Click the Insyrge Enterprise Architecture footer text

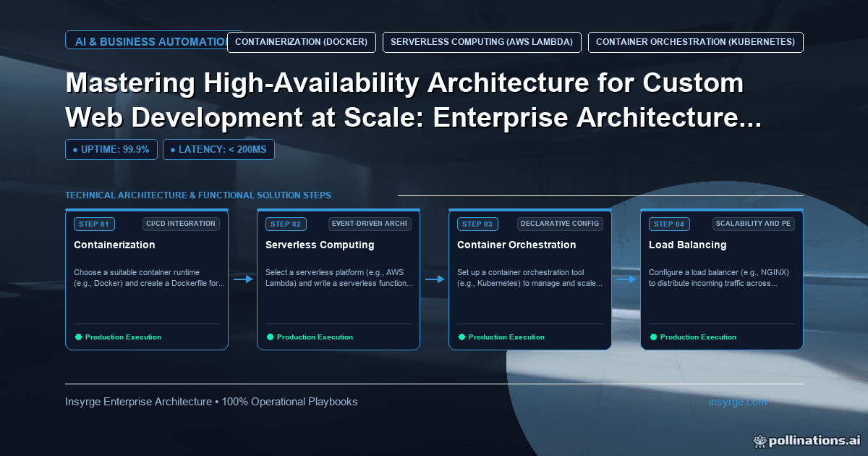point(211,402)
